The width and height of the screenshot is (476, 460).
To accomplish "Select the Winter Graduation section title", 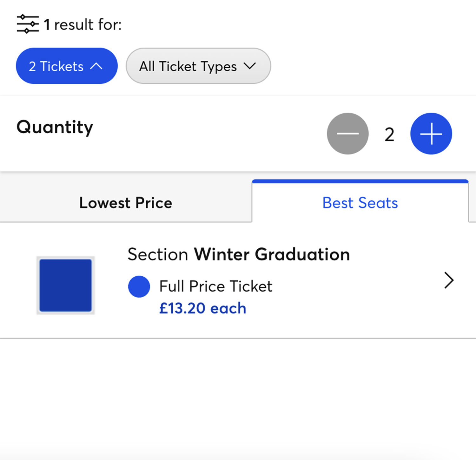I will coord(272,254).
